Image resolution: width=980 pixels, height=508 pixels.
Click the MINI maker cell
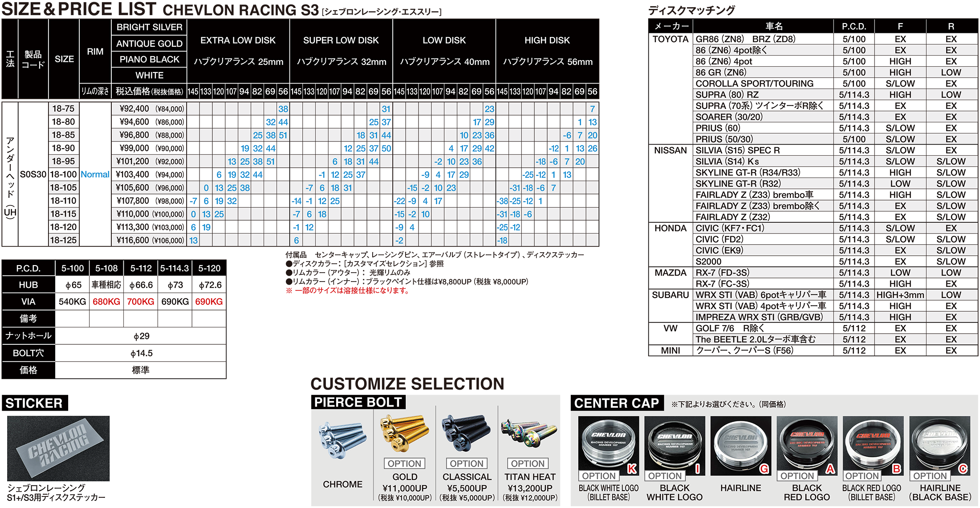pos(670,351)
